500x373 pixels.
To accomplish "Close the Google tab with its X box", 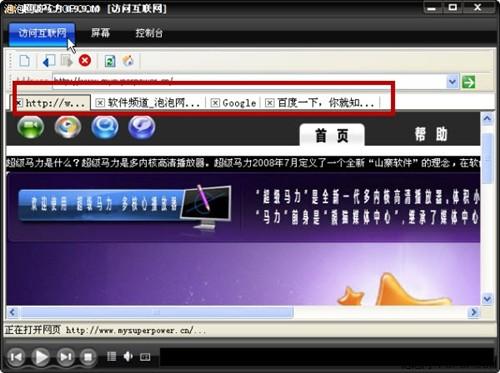I will [215, 103].
